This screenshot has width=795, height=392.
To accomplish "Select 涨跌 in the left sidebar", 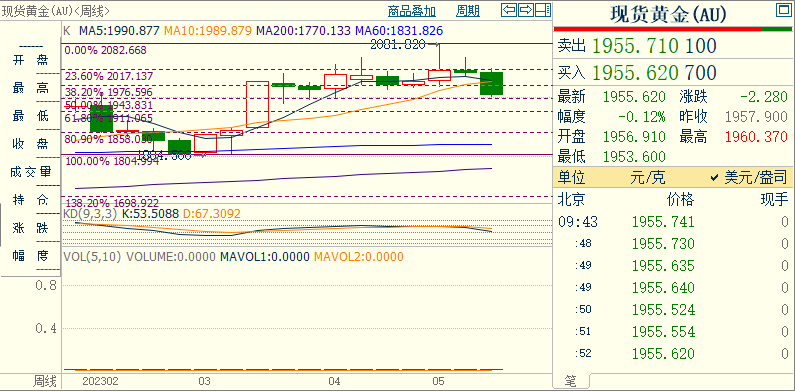I will pos(30,228).
